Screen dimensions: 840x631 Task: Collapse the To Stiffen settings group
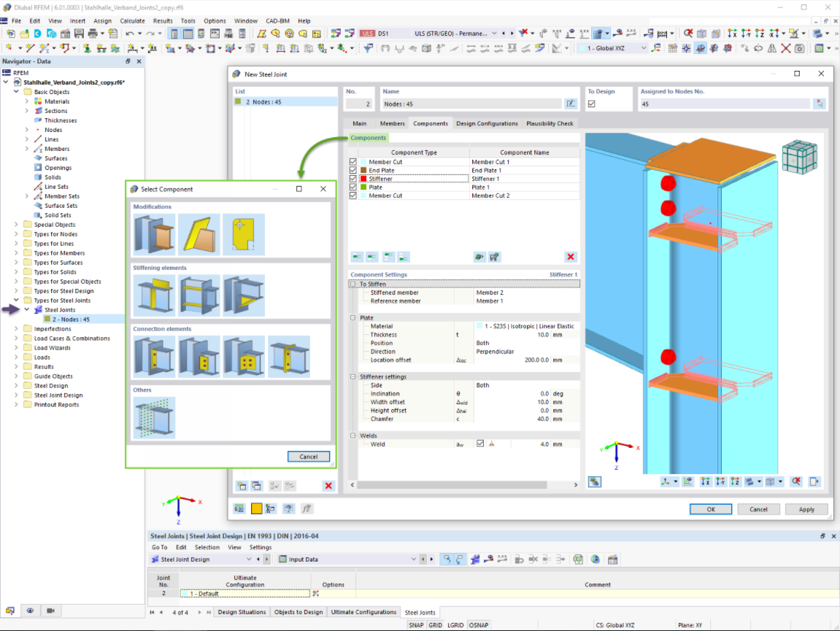352,284
